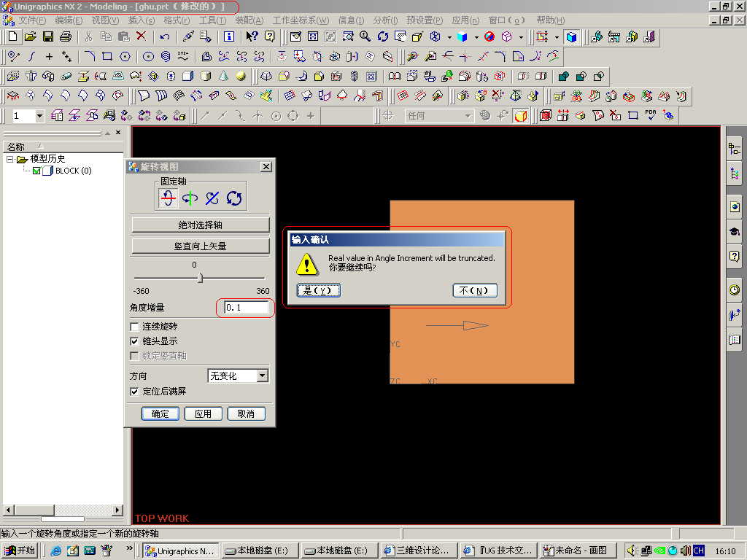Click the Cone feature icon
Screen dimensions: 747x560
pyautogui.click(x=223, y=76)
